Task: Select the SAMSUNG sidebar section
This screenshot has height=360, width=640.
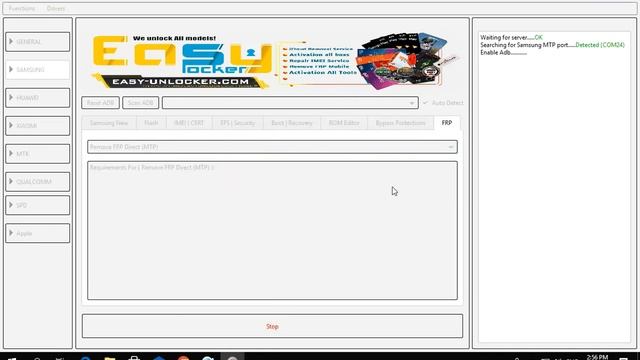Action: [x=38, y=70]
